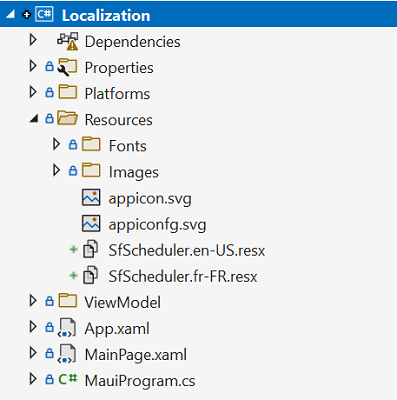Select the appiconfg.svg file name

tap(157, 225)
